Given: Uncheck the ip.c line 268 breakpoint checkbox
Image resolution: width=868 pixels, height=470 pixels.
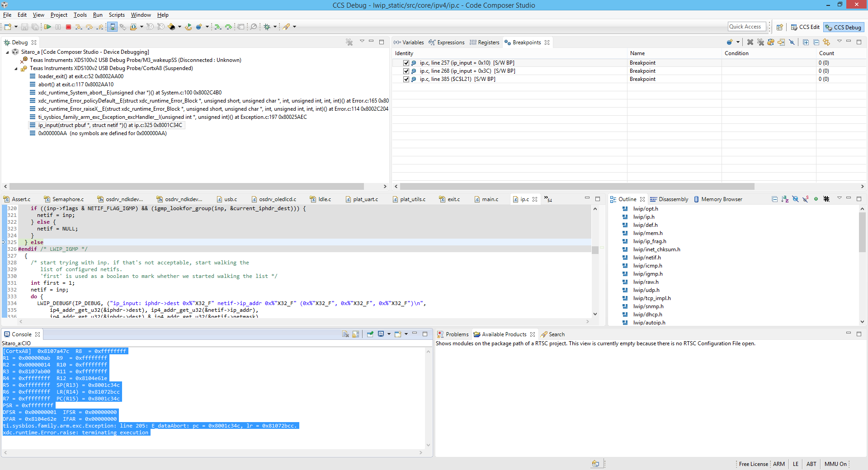Looking at the screenshot, I should (x=406, y=71).
